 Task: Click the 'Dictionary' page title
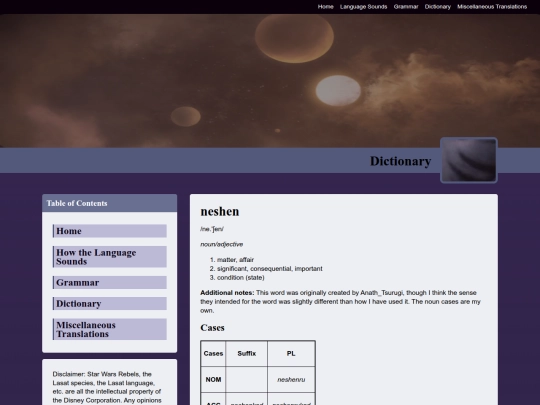click(x=400, y=161)
